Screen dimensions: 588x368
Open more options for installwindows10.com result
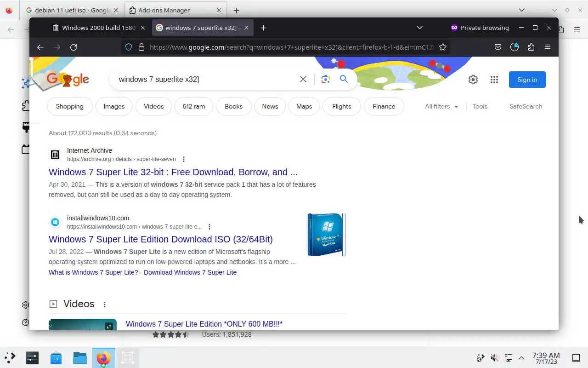[x=209, y=227]
